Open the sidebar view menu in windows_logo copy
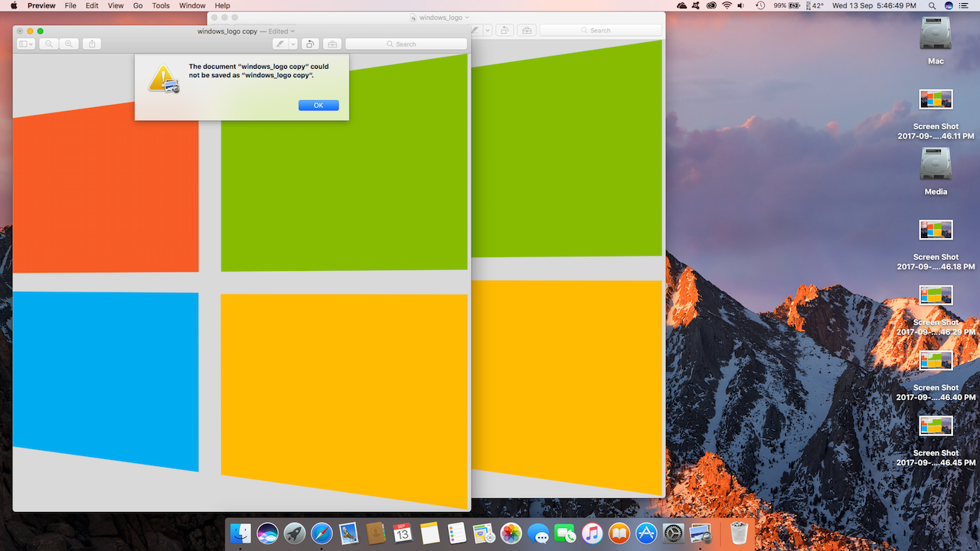The image size is (980, 551). click(x=27, y=44)
